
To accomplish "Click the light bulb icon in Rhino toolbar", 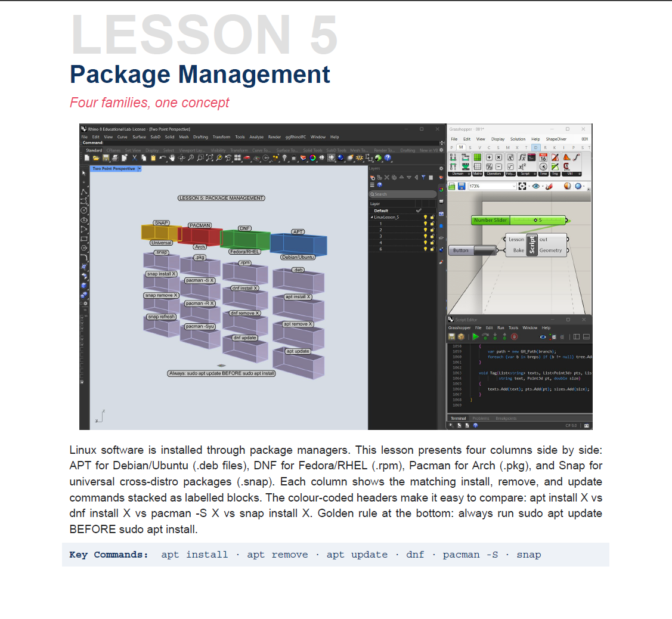I will [284, 158].
